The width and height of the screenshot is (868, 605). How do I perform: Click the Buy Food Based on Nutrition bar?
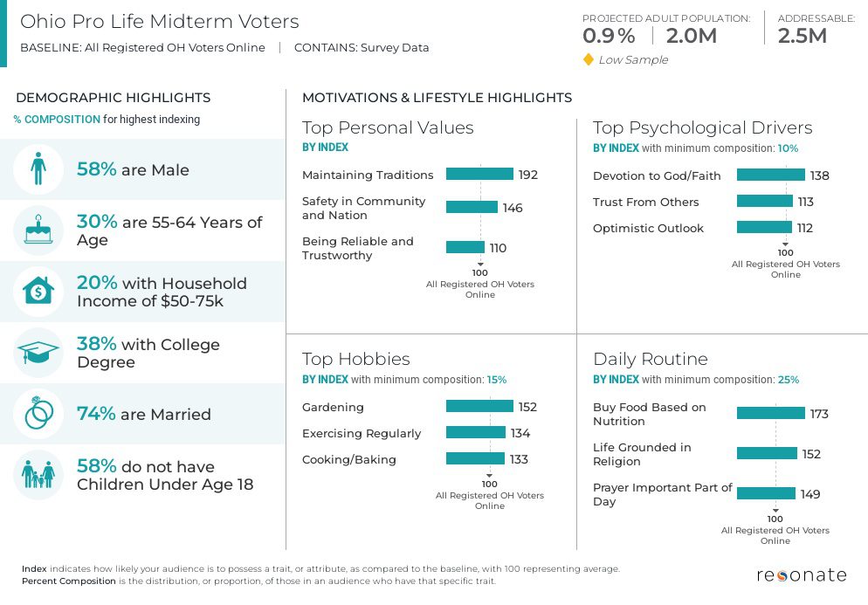tap(770, 414)
